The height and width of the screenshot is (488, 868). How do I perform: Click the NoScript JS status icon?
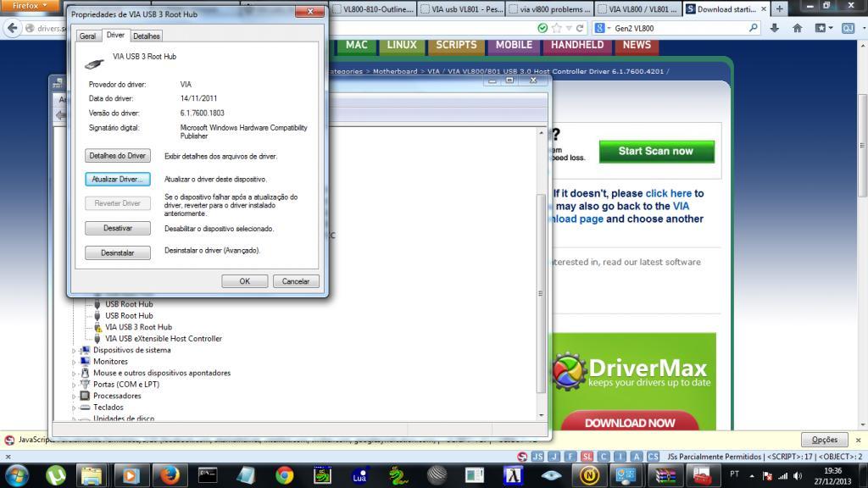click(x=537, y=457)
